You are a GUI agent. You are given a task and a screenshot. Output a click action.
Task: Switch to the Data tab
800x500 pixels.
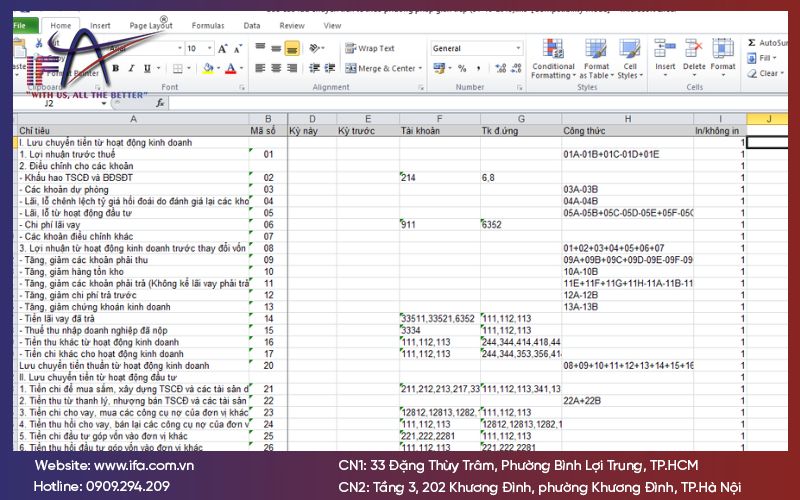coord(252,26)
